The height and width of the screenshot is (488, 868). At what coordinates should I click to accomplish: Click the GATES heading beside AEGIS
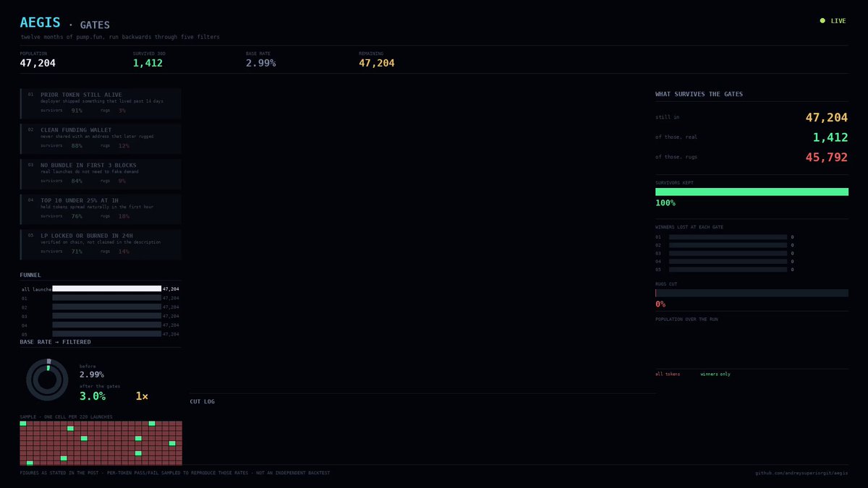[95, 25]
